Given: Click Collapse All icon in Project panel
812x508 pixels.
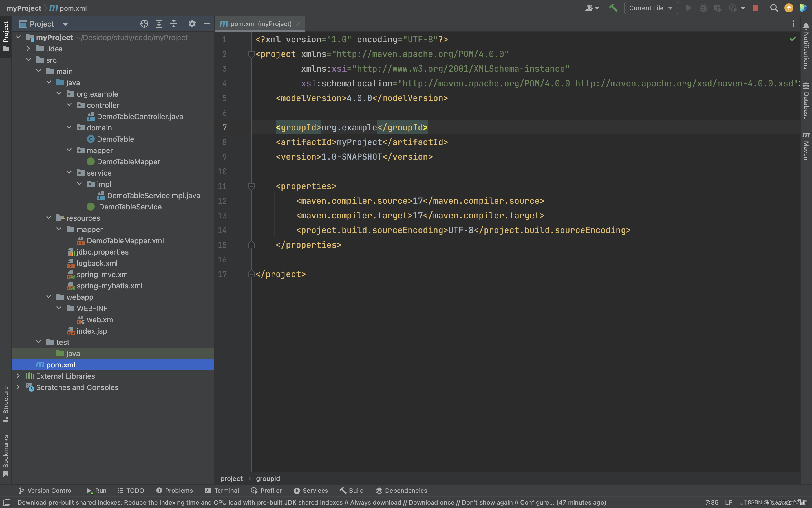Looking at the screenshot, I should pyautogui.click(x=173, y=24).
